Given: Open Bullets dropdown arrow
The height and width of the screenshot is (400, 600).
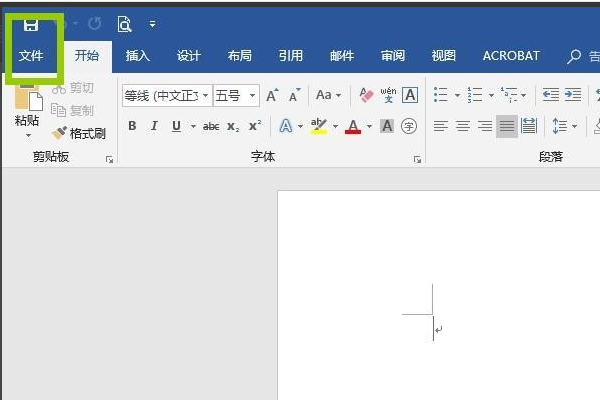Looking at the screenshot, I should pyautogui.click(x=457, y=95).
